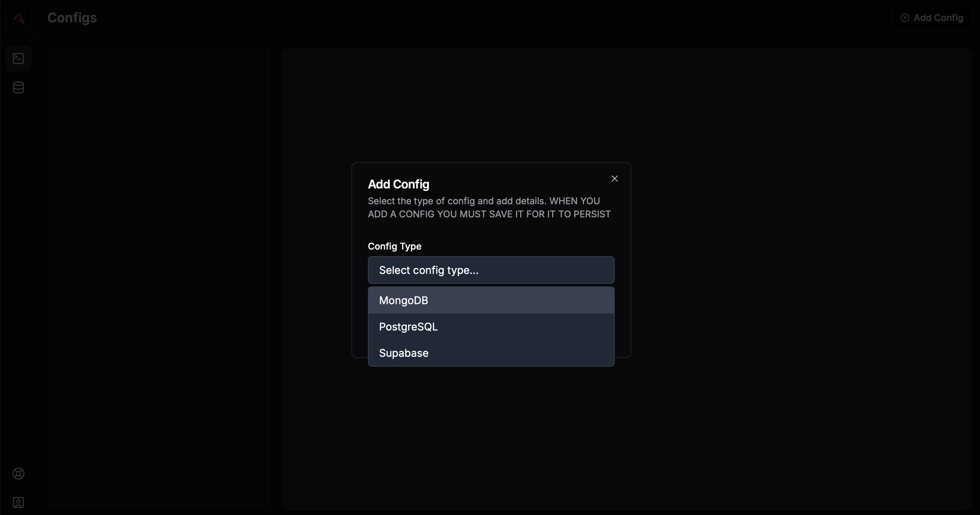Open the user profile sidebar icon
Viewport: 980px width, 515px height.
[18, 503]
